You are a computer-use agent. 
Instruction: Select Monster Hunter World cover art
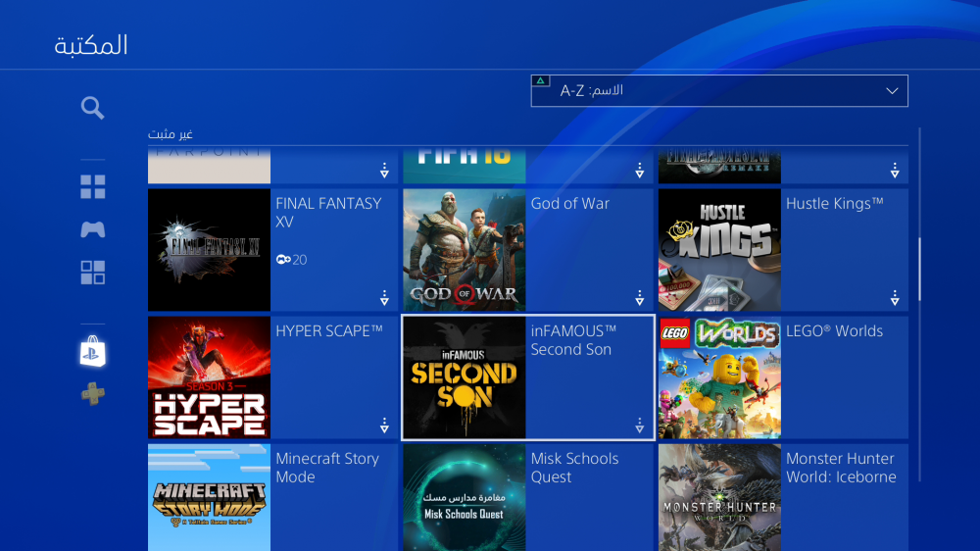[x=719, y=498]
